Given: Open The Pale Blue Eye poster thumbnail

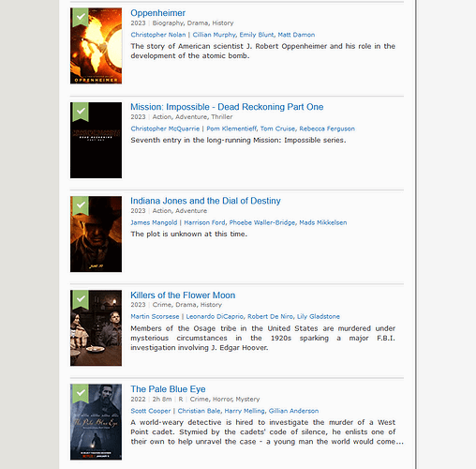Looking at the screenshot, I should tap(96, 422).
